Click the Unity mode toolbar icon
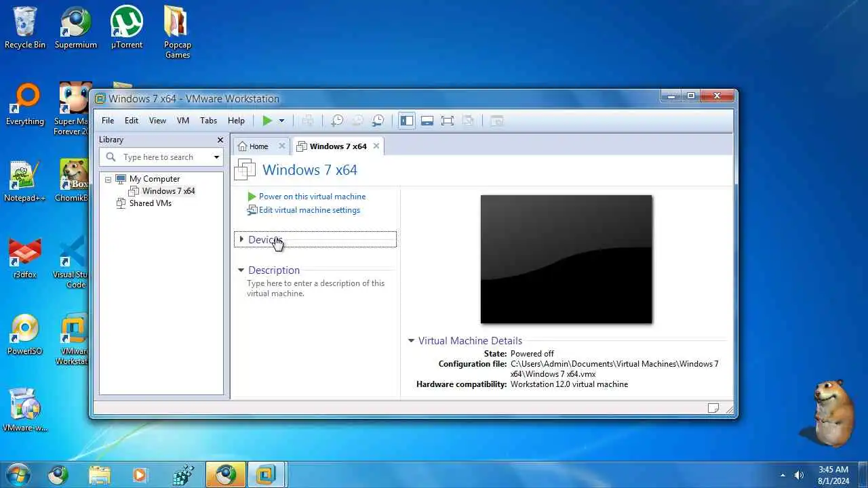Image resolution: width=868 pixels, height=488 pixels. pyautogui.click(x=468, y=121)
